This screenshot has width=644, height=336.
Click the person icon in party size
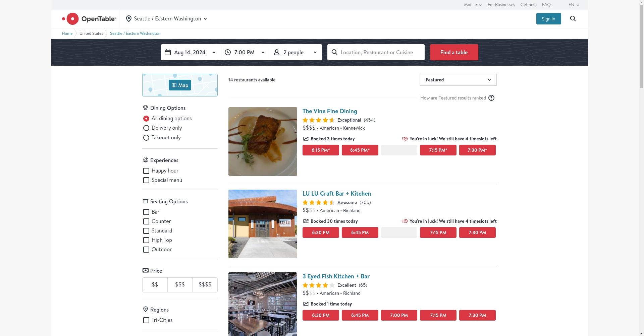tap(277, 52)
